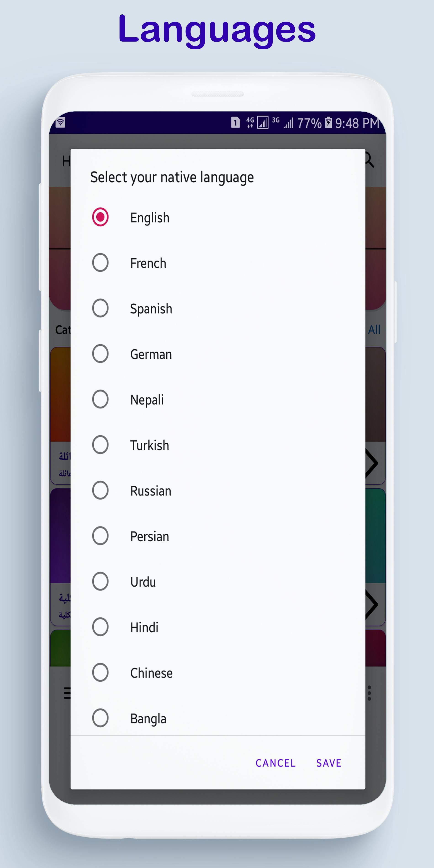Choose the Turkish language option
The image size is (434, 868).
pyautogui.click(x=101, y=445)
